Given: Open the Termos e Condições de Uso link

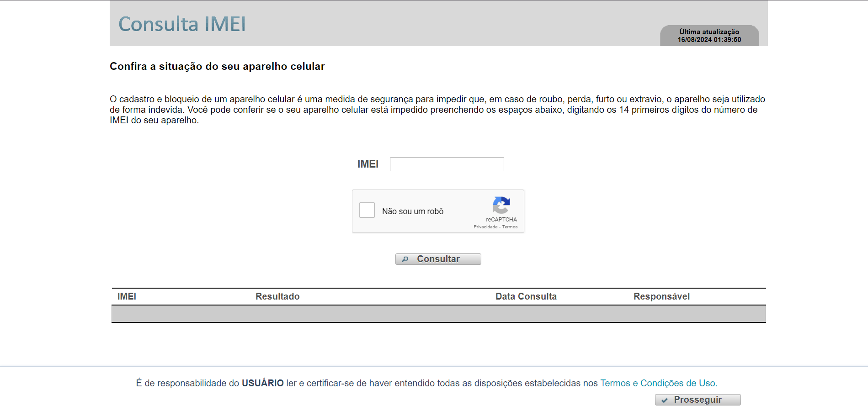Looking at the screenshot, I should pos(658,383).
